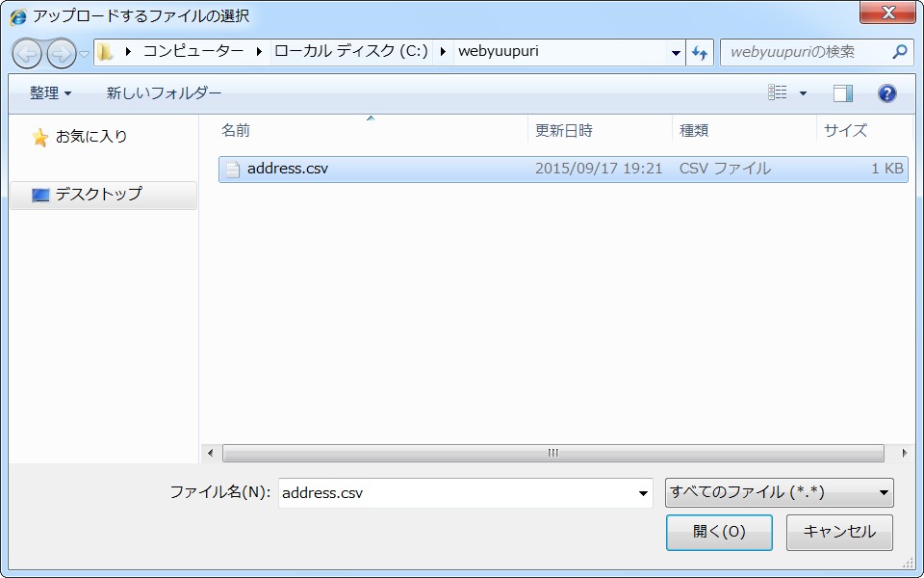Select デスクトップ in the navigation pane

pyautogui.click(x=97, y=195)
